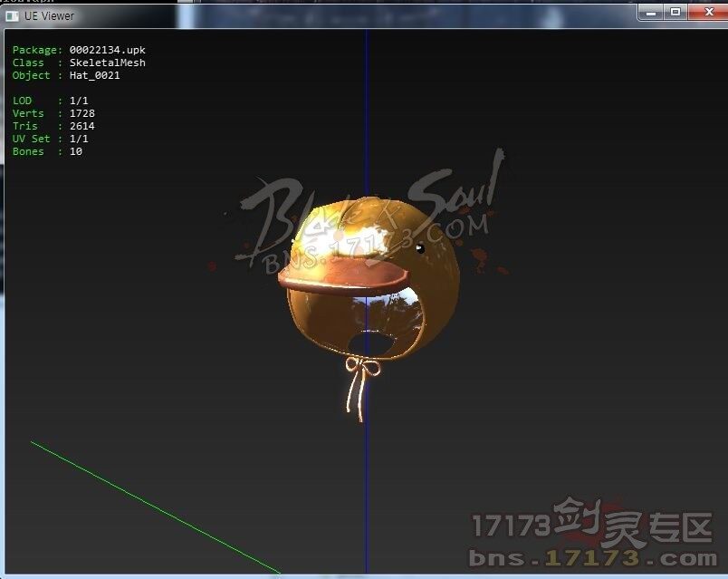Click the UE Viewer window icon
This screenshot has width=728, height=579.
pos(12,15)
